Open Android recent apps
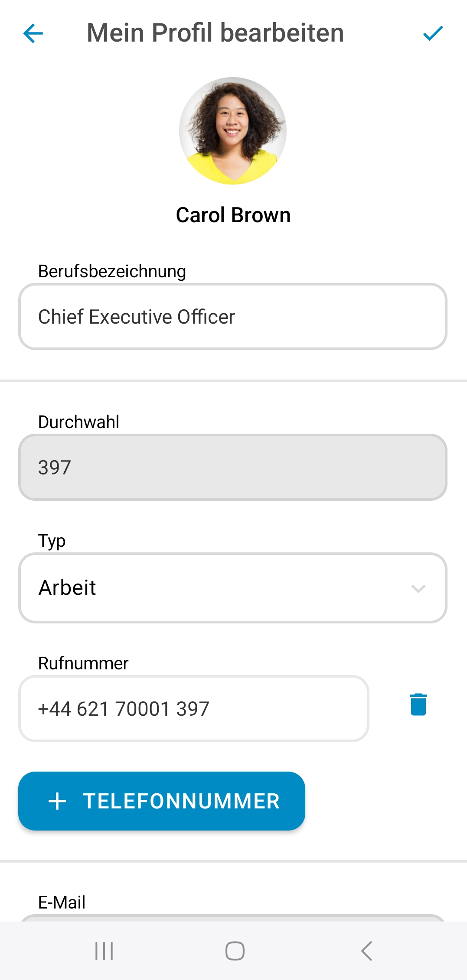This screenshot has width=467, height=980. click(104, 951)
